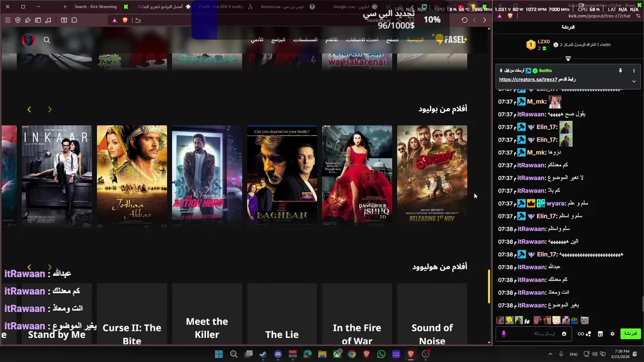Open الأنمي anime menu item
Image resolution: width=644 pixels, height=362 pixels.
click(257, 40)
